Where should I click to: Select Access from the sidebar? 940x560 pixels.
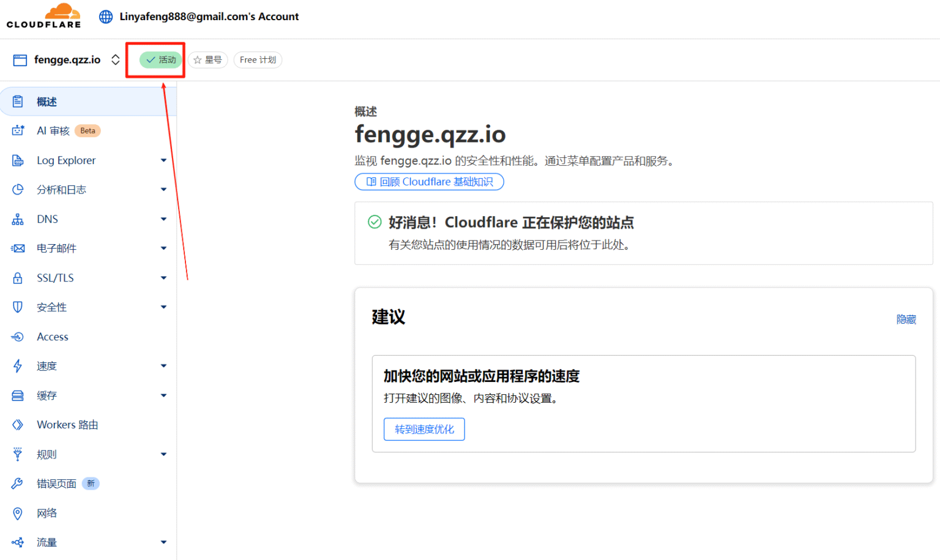click(53, 336)
